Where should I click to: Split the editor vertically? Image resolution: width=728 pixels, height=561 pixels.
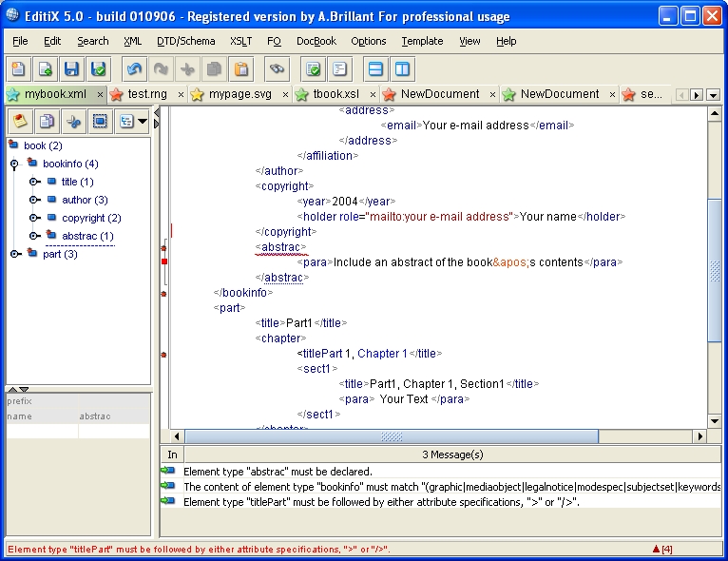click(x=402, y=69)
